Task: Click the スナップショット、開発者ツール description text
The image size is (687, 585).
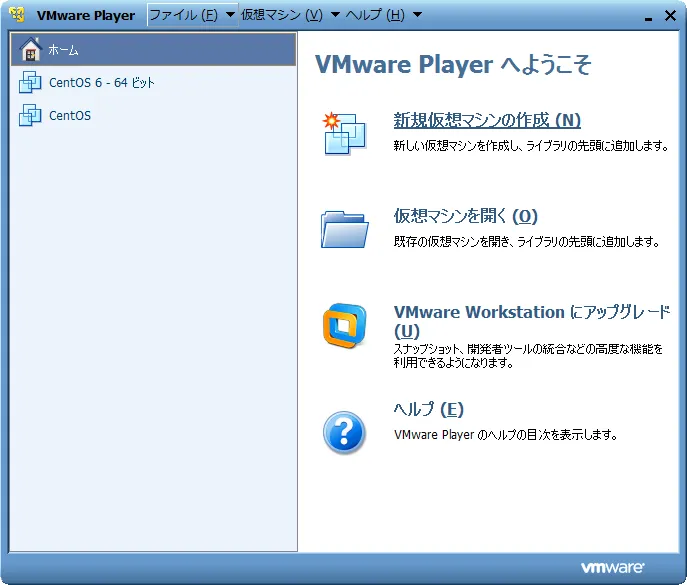Action: pyautogui.click(x=528, y=356)
